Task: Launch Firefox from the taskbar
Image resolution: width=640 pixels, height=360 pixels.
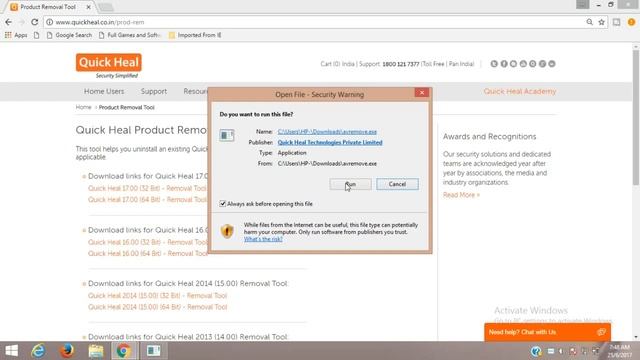Action: point(67,351)
